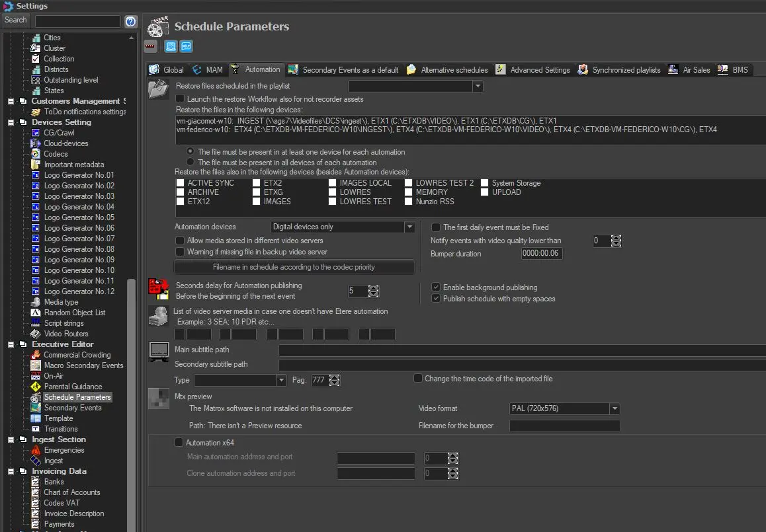Open Parental Guidance in Executive Editor
The height and width of the screenshot is (532, 766).
click(73, 387)
